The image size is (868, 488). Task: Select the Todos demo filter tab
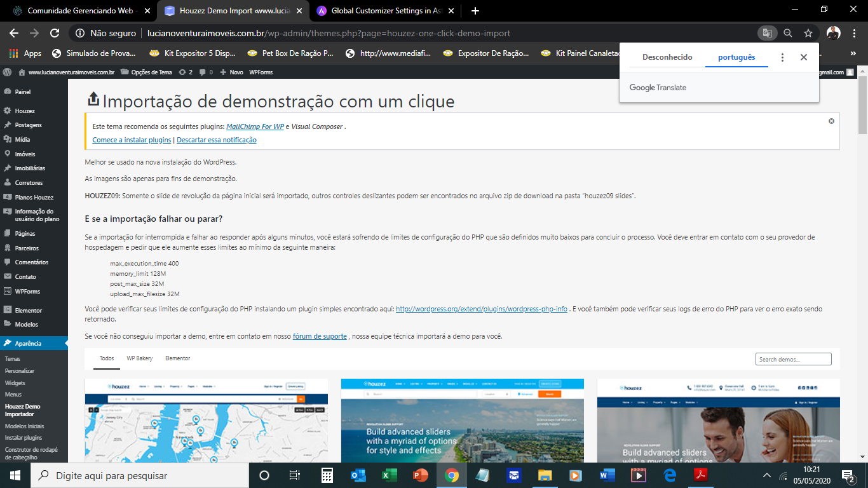(107, 358)
